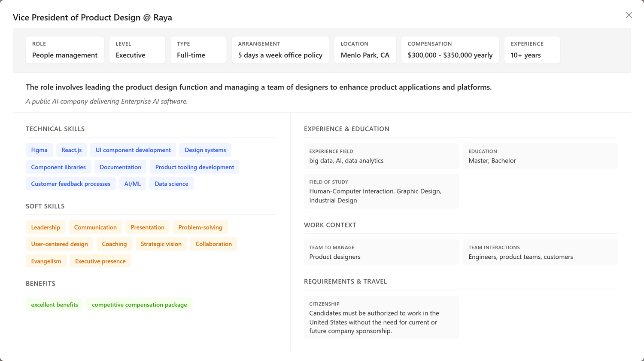Click the Citizenship requirement card

(381, 318)
